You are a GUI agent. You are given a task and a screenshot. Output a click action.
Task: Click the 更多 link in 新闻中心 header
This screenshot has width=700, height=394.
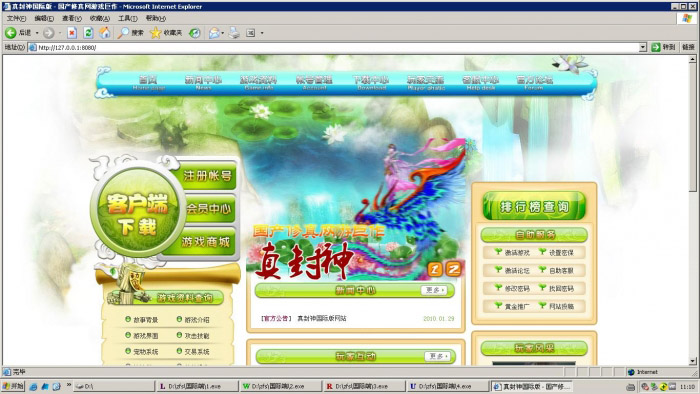pos(434,290)
